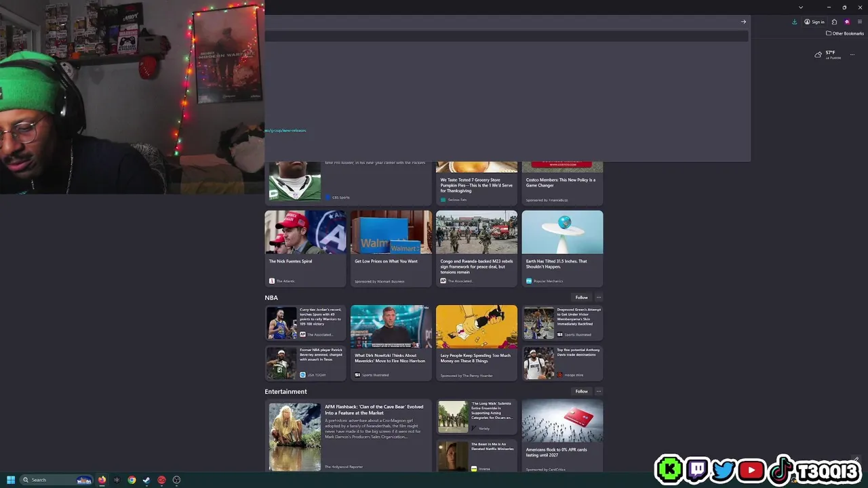Image resolution: width=868 pixels, height=488 pixels.
Task: Click the 57°F temperature reading
Action: [x=830, y=53]
